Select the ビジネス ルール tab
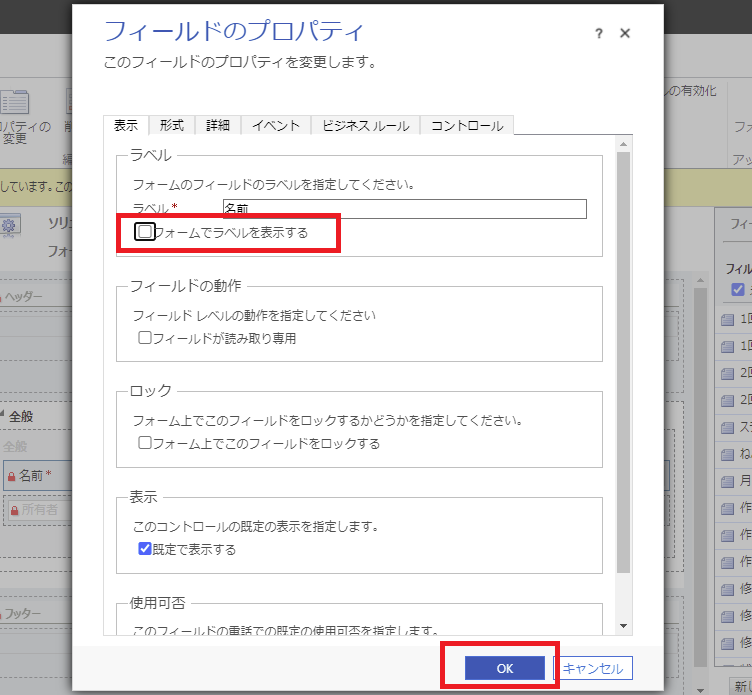 tap(365, 126)
